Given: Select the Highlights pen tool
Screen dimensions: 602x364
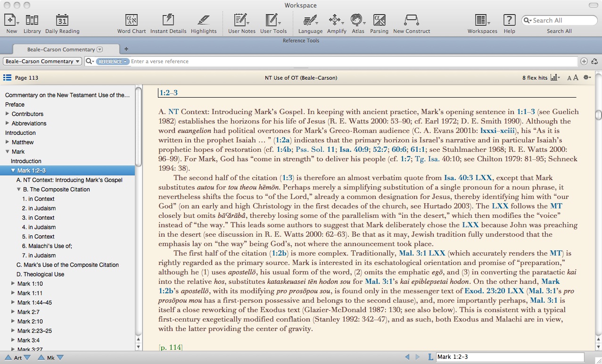Looking at the screenshot, I should pyautogui.click(x=204, y=20).
